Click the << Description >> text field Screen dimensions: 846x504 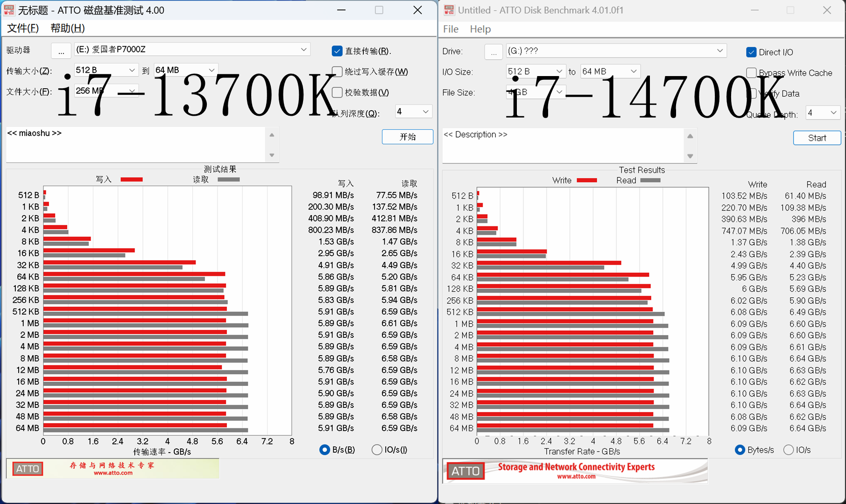coord(563,146)
